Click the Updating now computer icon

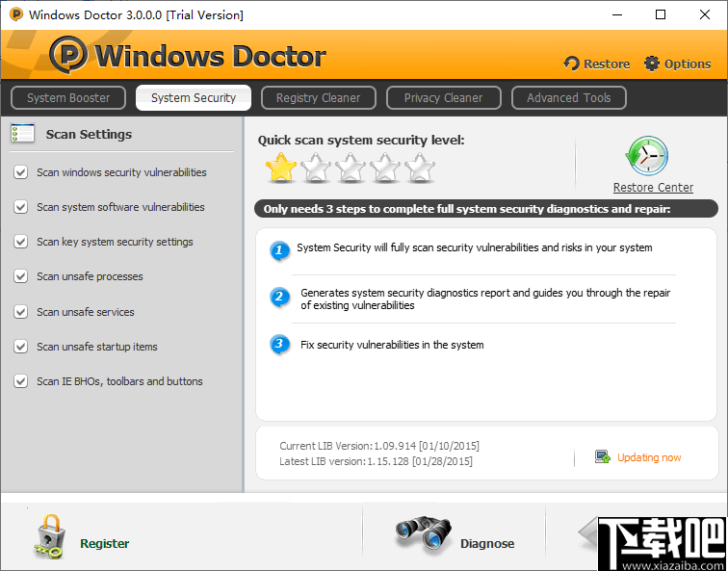[x=603, y=456]
